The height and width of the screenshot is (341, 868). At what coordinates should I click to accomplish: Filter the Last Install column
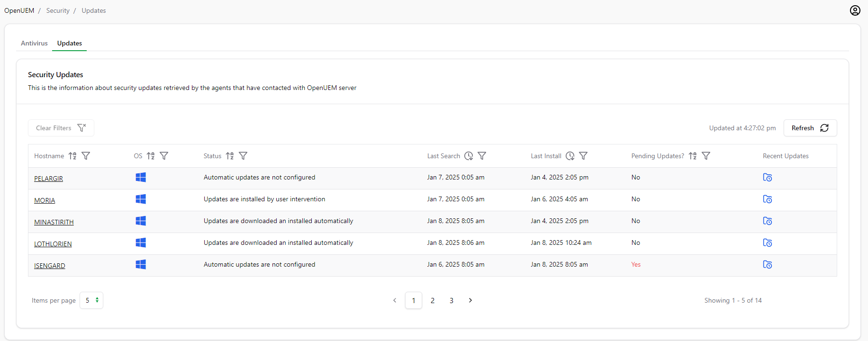pyautogui.click(x=583, y=156)
